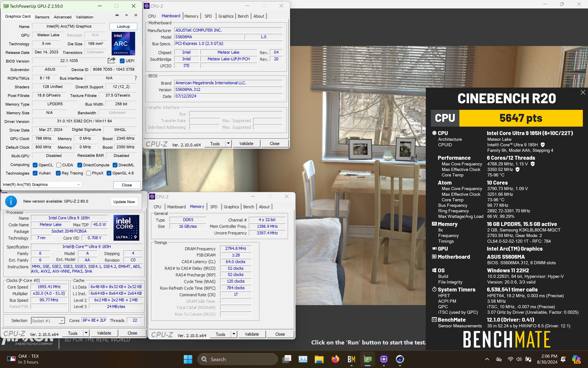Image resolution: width=588 pixels, height=368 pixels.
Task: Click Tools button in CPU-Z Memory window
Action: (220, 334)
